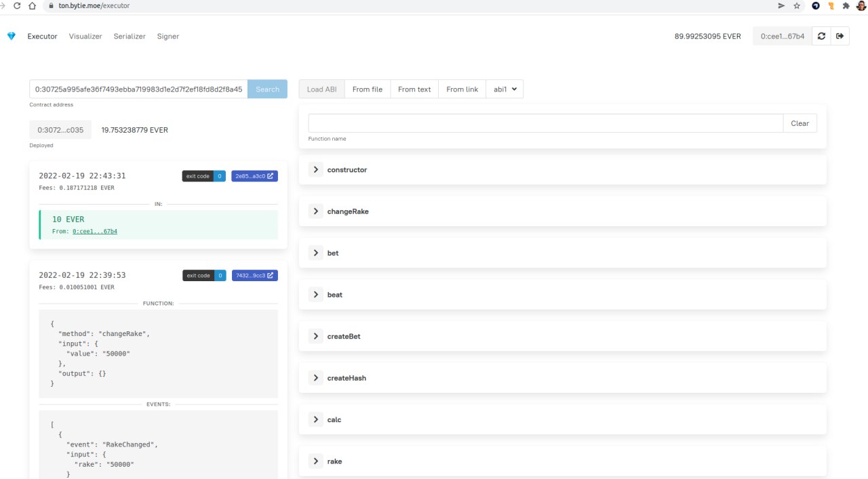Click the diamond logo icon
868x479 pixels.
pos(11,36)
